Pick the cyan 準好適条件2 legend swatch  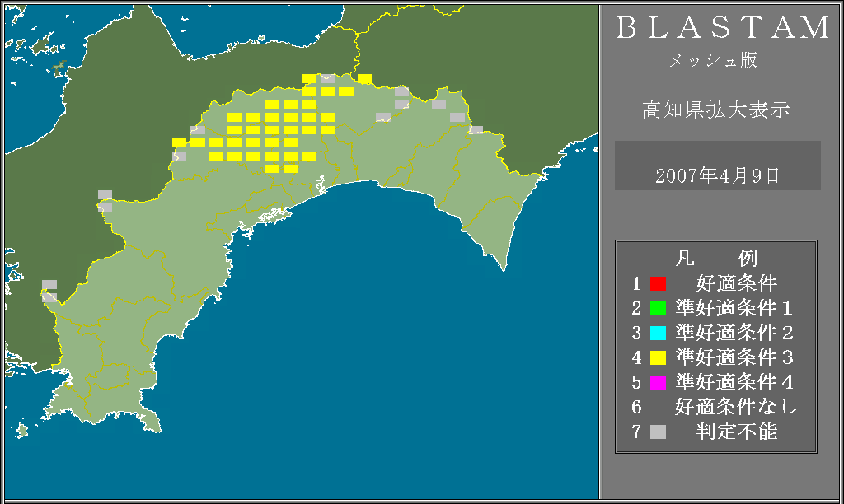658,334
